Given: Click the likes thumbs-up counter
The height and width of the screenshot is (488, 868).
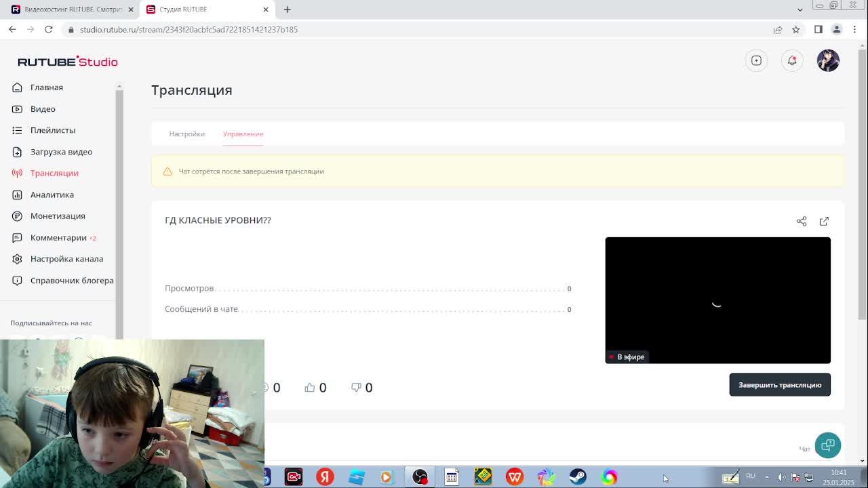Looking at the screenshot, I should point(315,387).
